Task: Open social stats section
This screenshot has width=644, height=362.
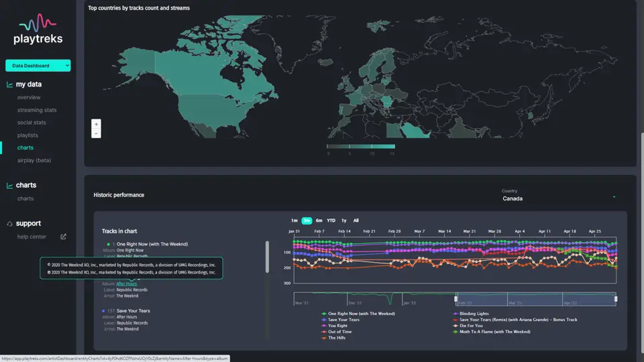Action: [32, 122]
